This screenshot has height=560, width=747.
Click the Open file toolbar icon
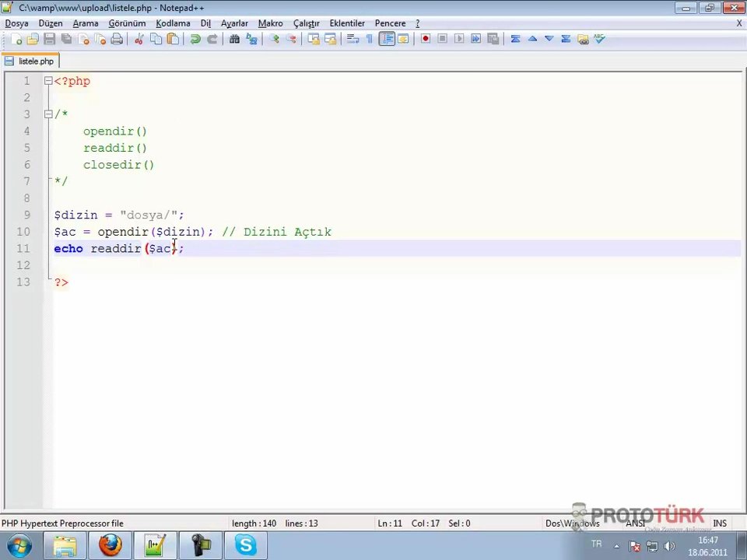pos(33,39)
